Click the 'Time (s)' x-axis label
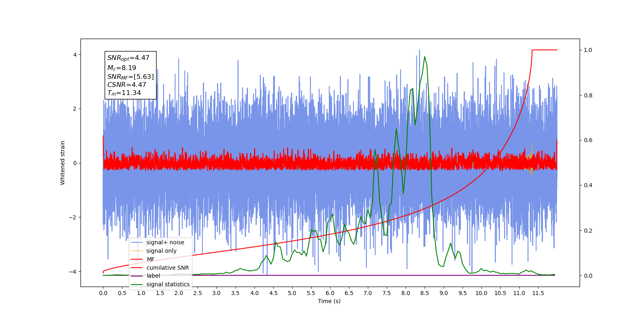Screen dimensions: 644x322 pos(329,301)
